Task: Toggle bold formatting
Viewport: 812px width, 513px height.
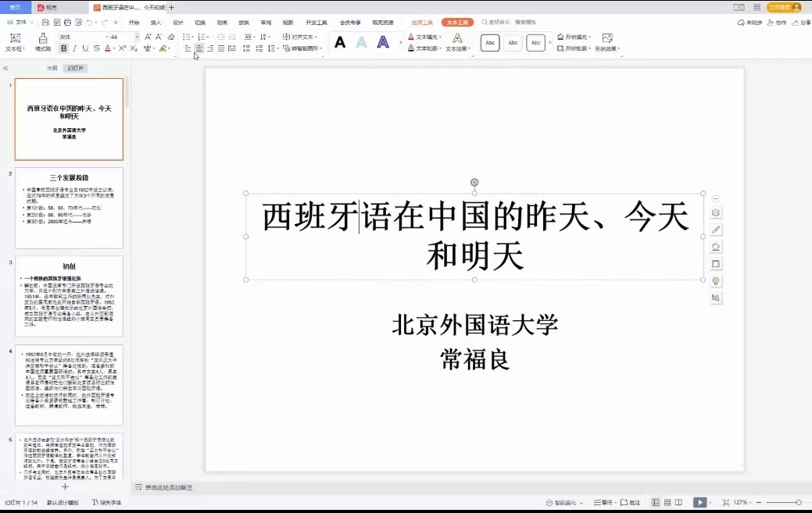Action: pos(64,48)
